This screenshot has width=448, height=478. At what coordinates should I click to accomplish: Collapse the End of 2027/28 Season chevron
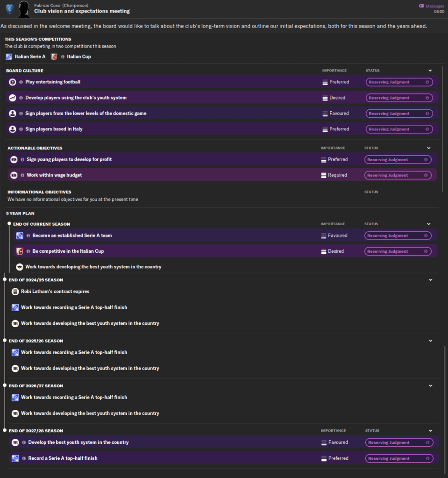click(x=430, y=431)
